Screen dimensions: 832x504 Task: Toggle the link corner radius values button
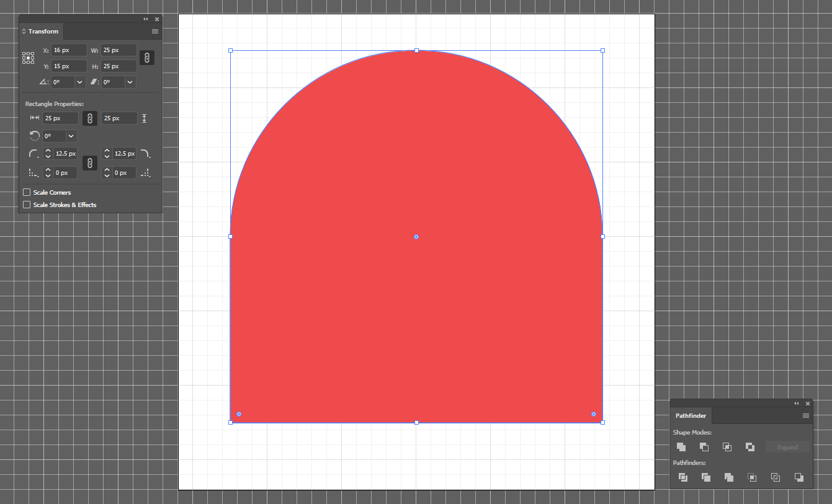[90, 163]
